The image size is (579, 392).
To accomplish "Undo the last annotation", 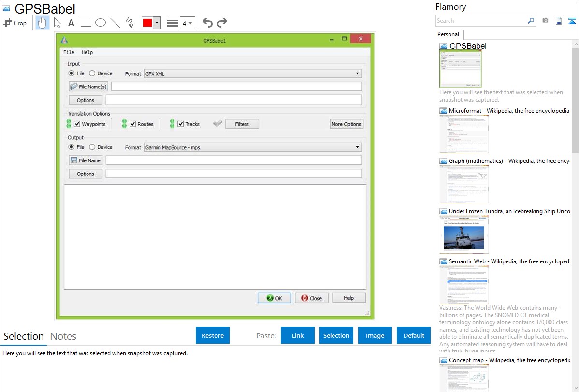I will (207, 23).
